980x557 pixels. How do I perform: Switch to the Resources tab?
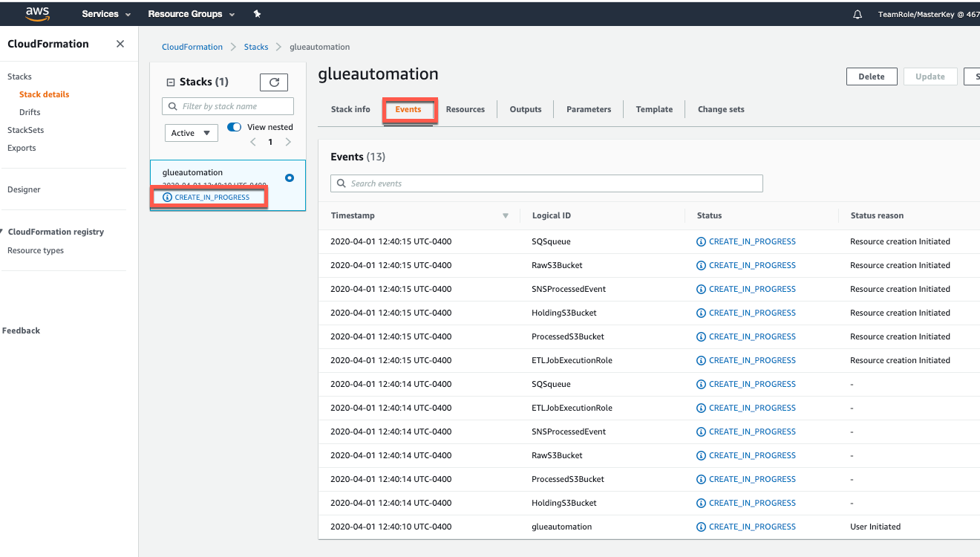[465, 109]
